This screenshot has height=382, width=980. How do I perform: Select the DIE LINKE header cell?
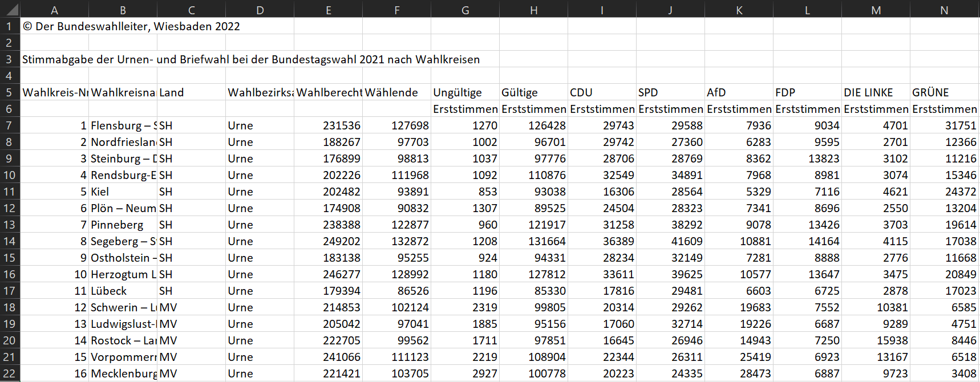point(876,92)
